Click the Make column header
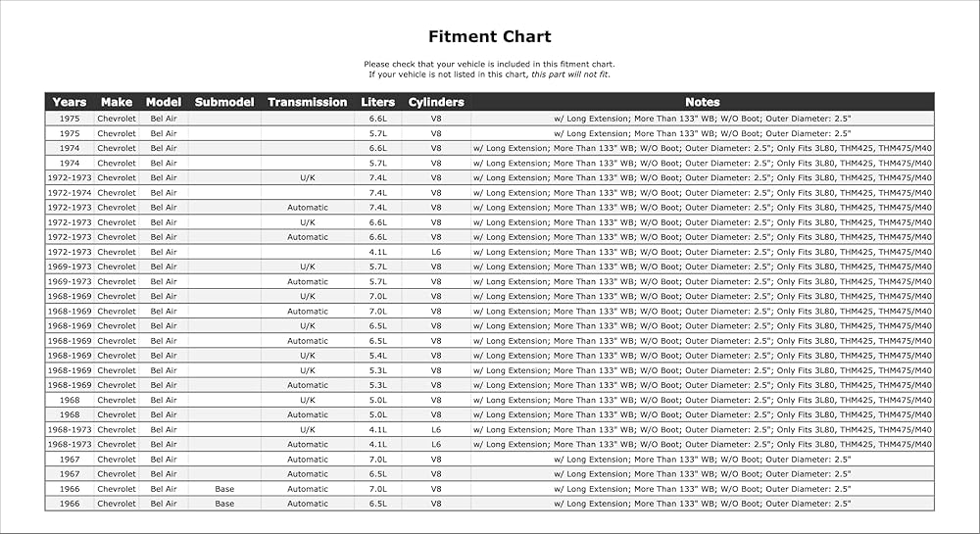Viewport: 980px width, 534px height. point(117,102)
